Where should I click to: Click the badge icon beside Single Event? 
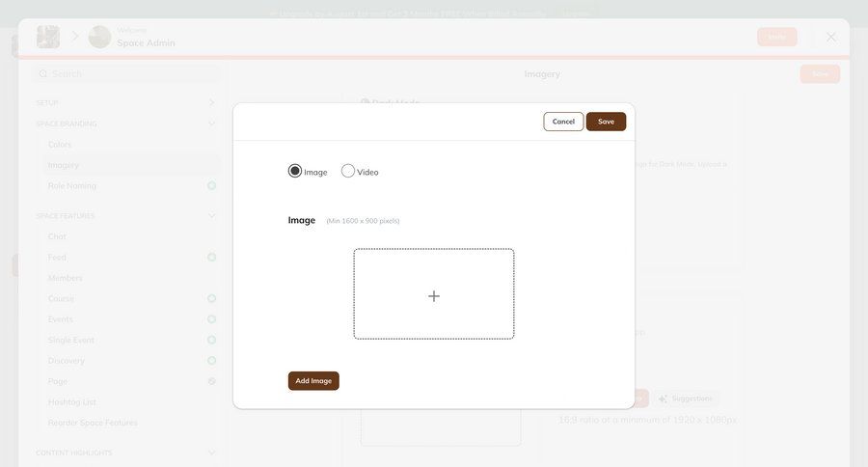(211, 340)
